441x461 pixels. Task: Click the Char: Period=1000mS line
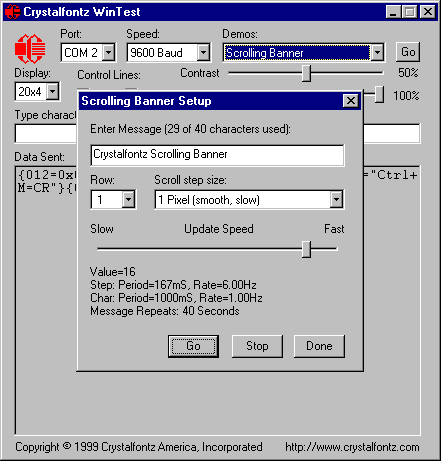tap(176, 298)
